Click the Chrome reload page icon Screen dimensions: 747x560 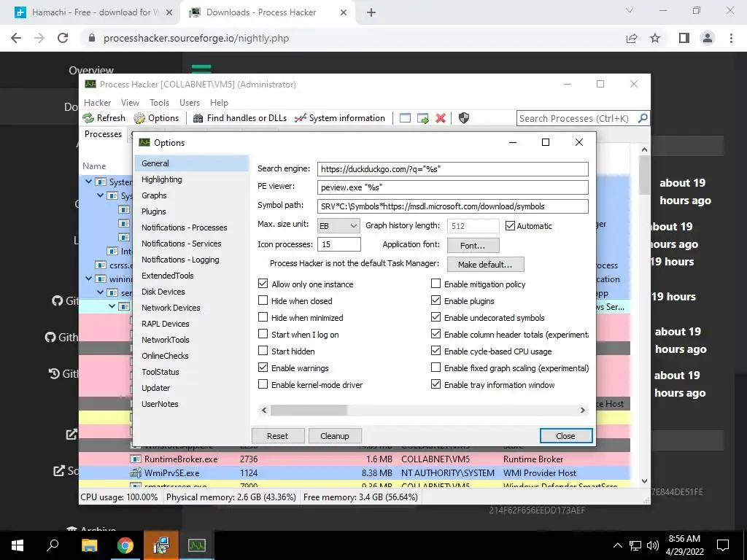(x=63, y=38)
